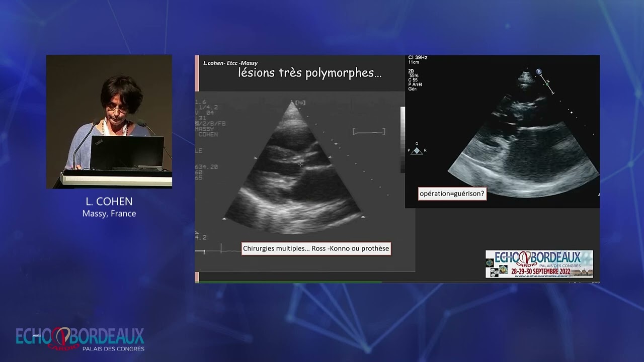Click the "634.20" value in left echo
644x362 pixels.
[207, 166]
